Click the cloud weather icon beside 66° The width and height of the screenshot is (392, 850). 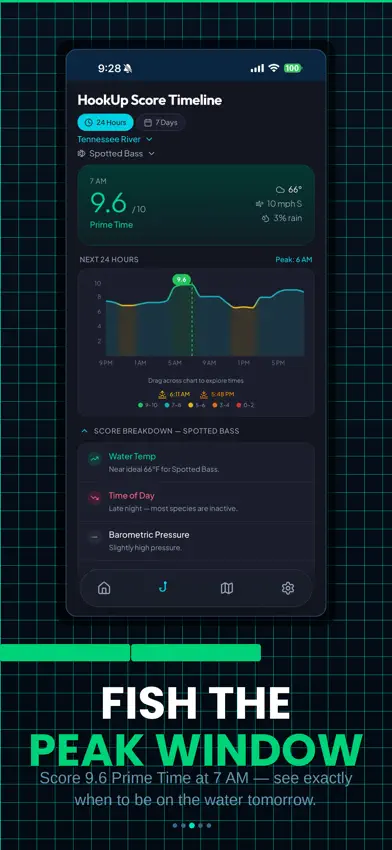coord(280,190)
